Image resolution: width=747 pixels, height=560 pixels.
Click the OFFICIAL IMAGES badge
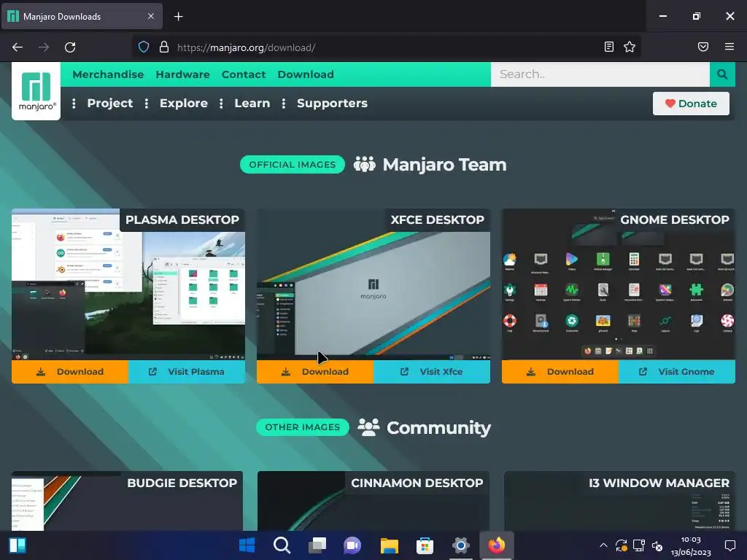(293, 165)
